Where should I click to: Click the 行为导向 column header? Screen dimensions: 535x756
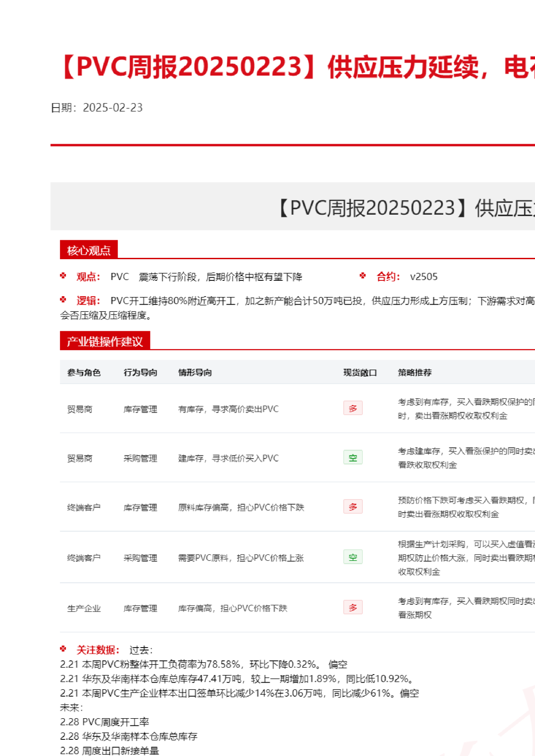point(141,373)
